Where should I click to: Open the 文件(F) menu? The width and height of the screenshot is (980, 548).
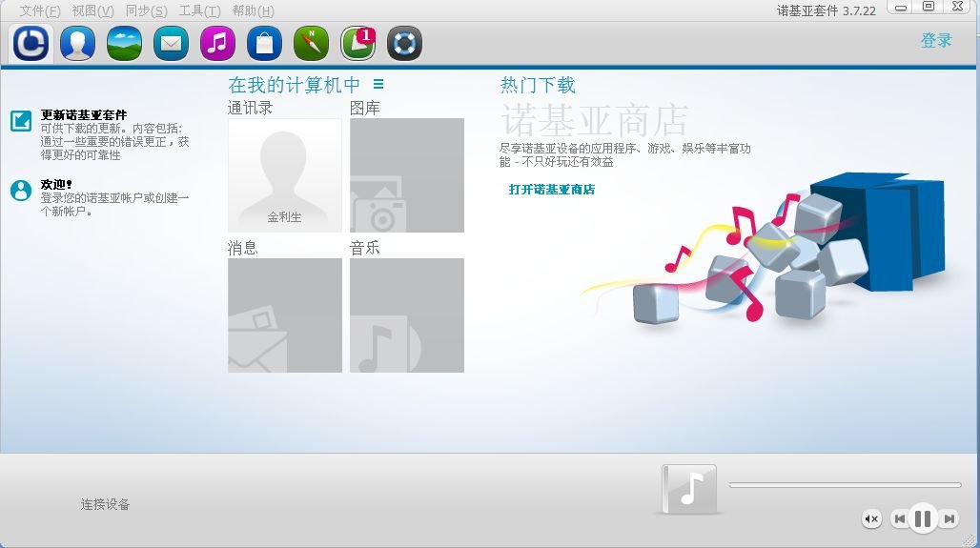40,11
